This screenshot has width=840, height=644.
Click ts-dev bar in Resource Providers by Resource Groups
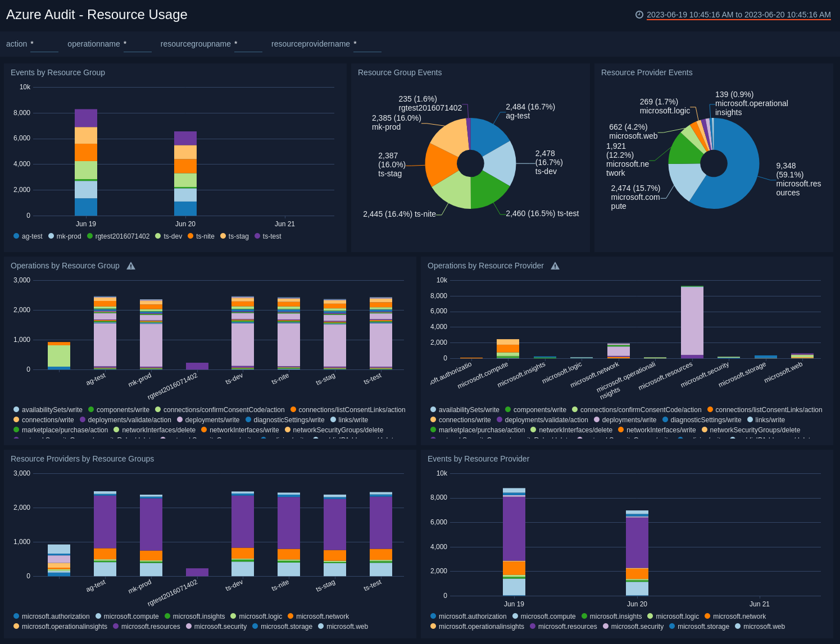tap(243, 534)
